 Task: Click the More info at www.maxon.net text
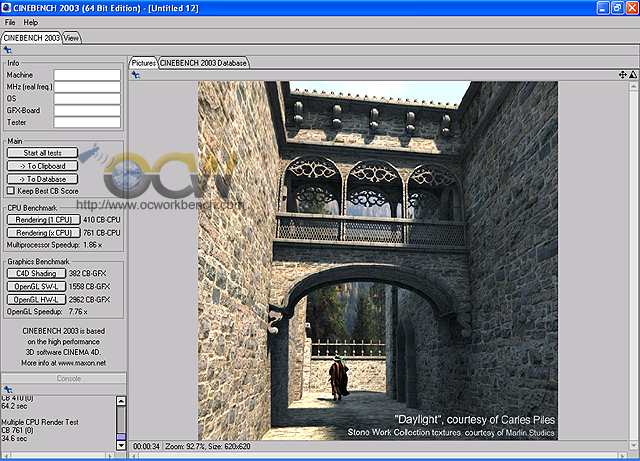pos(64,363)
